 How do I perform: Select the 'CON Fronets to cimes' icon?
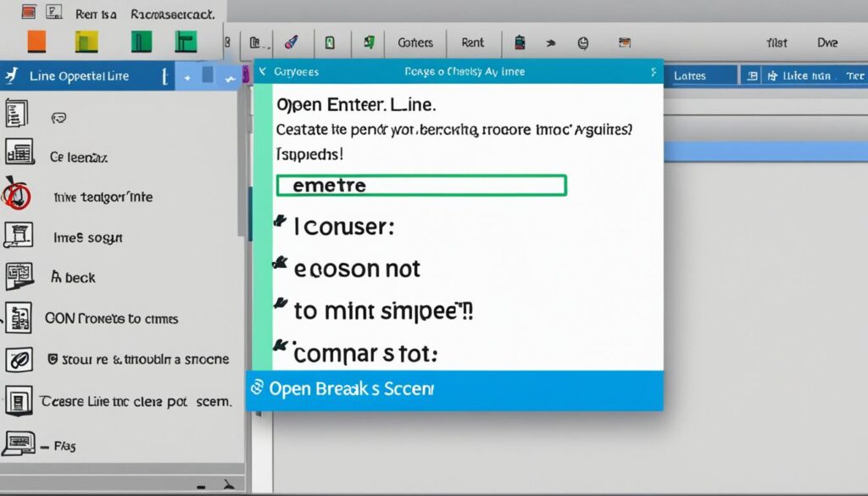coord(19,318)
